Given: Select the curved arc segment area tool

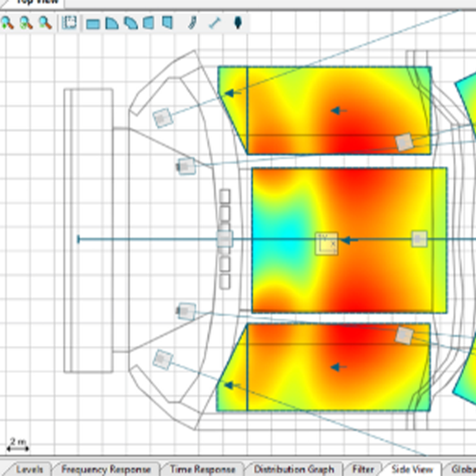Looking at the screenshot, I should 130,24.
